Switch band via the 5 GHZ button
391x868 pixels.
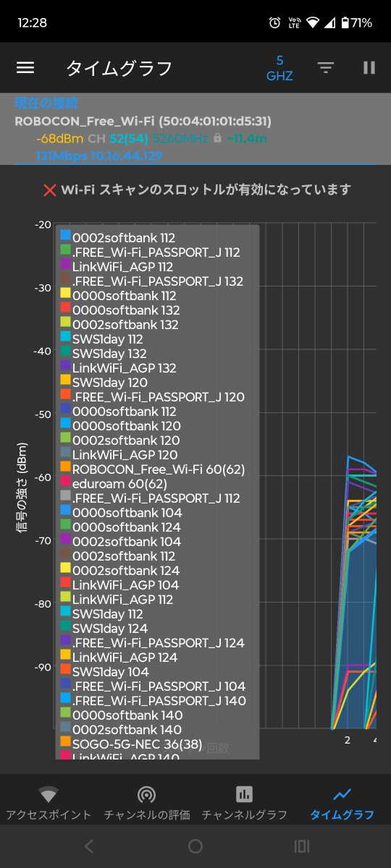(x=279, y=68)
